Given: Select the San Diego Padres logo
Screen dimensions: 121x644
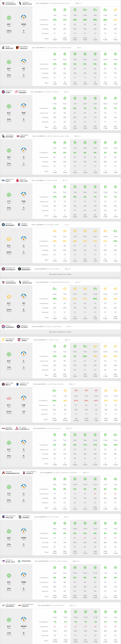Looking at the screenshot, I should 20,517.
